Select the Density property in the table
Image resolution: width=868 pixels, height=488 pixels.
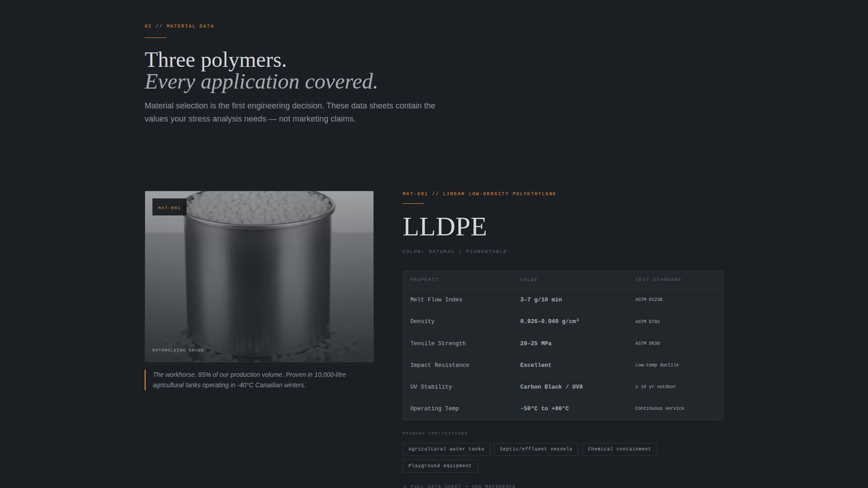click(422, 321)
